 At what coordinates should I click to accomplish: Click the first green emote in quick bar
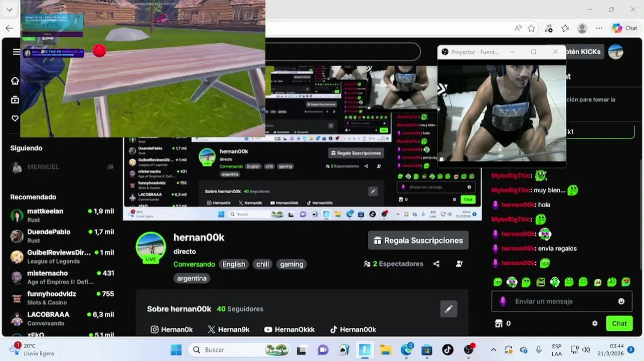pos(498,282)
